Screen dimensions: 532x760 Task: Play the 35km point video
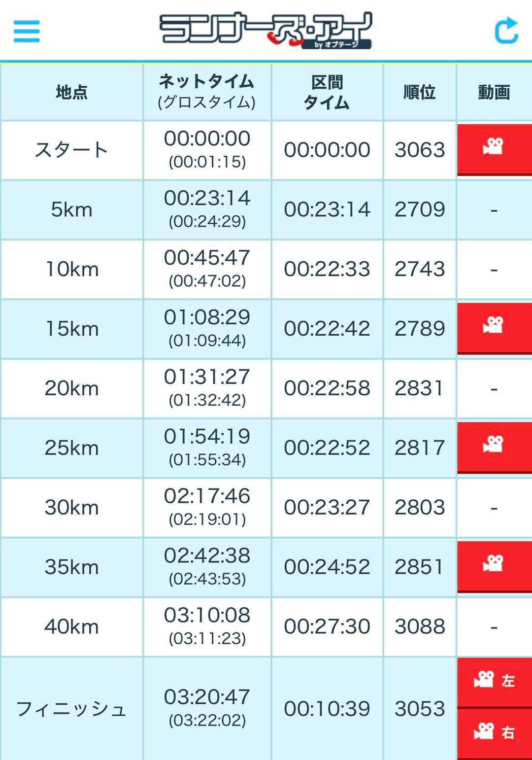tap(494, 566)
